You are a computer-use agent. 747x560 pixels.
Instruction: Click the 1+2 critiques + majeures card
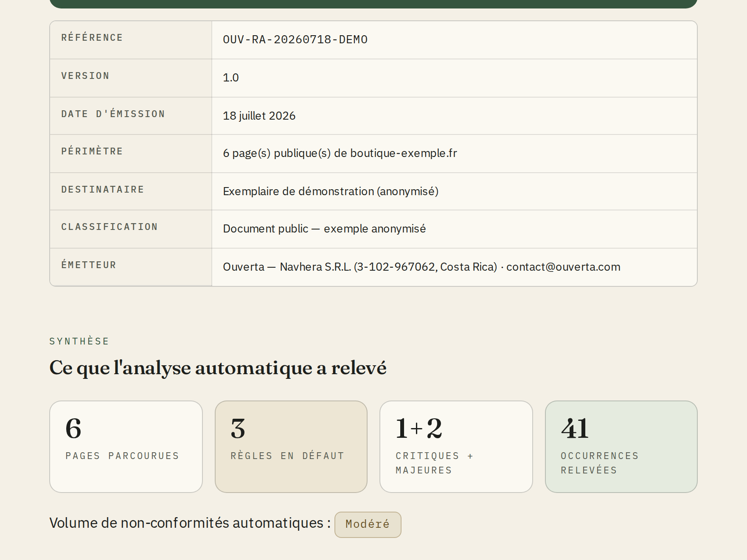(x=456, y=446)
